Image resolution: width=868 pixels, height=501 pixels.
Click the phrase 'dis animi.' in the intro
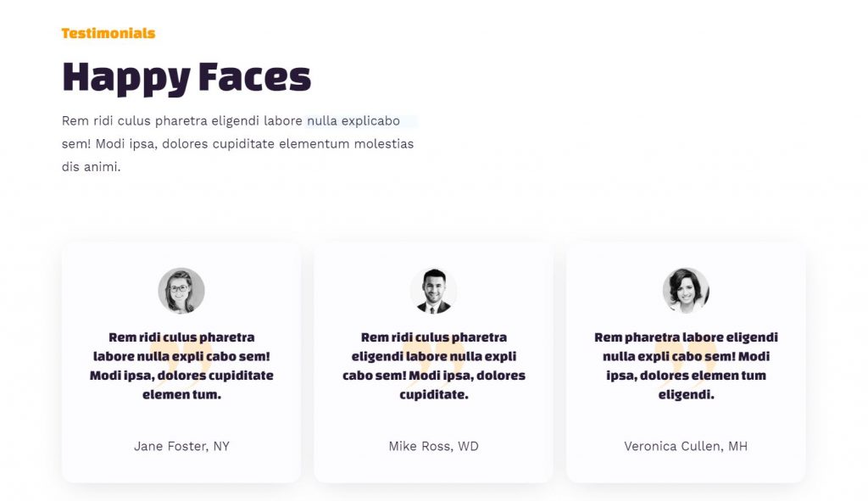click(x=92, y=167)
